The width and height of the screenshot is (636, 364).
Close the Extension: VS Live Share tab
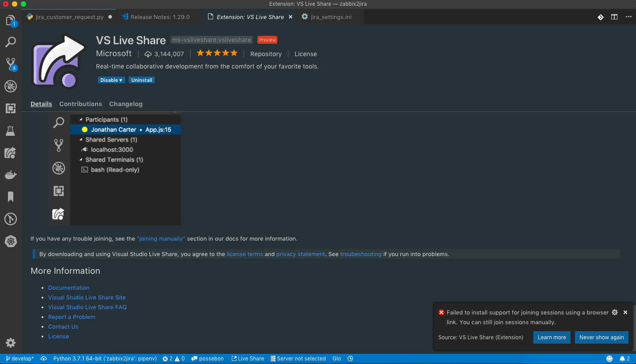tap(291, 17)
